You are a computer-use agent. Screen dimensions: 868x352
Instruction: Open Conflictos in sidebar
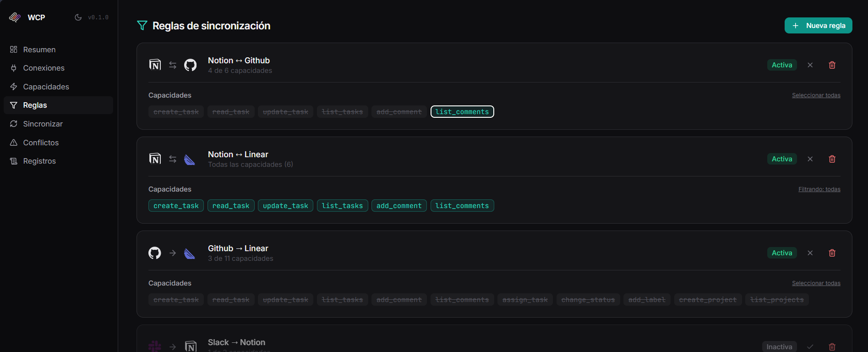tap(58, 143)
